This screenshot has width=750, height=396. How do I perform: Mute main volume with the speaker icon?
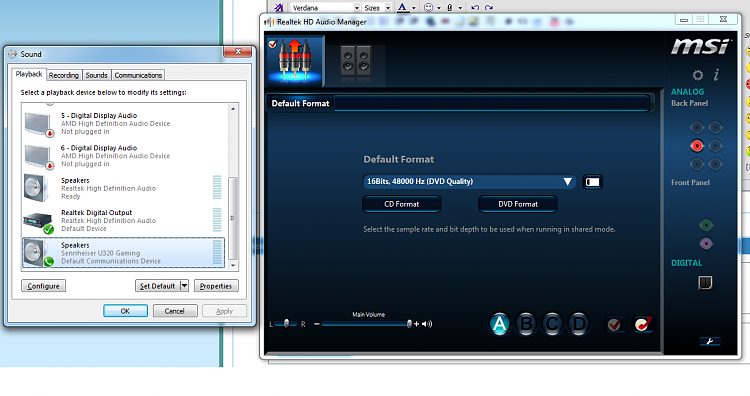[x=427, y=324]
